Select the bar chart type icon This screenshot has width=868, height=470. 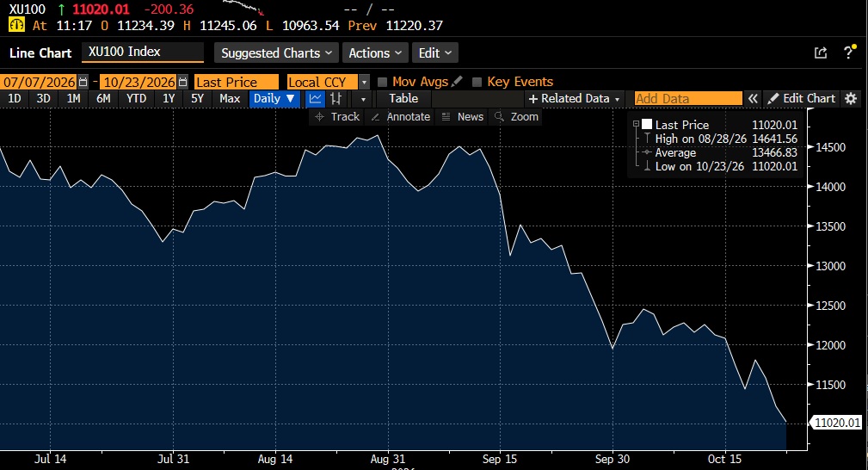click(x=336, y=99)
